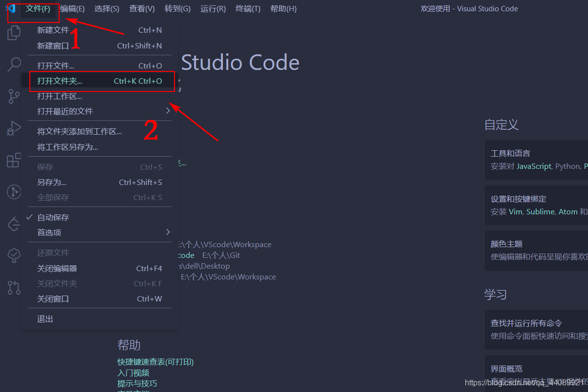
Task: Toggle 自动保存 (auto save) option
Action: tap(100, 217)
